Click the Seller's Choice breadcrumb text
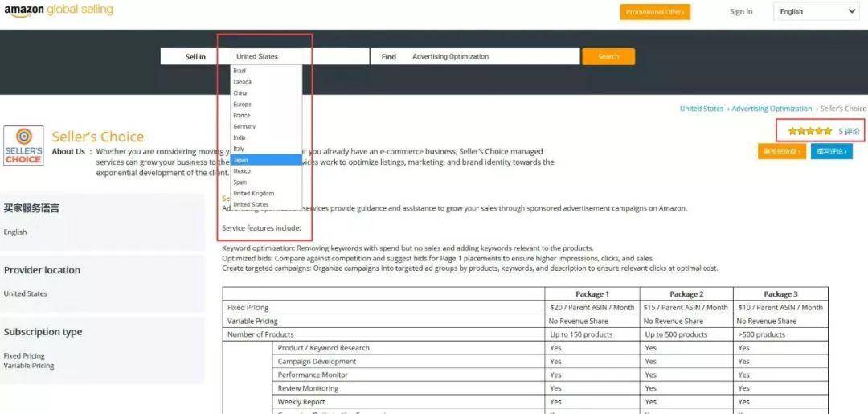This screenshot has height=414, width=868. 843,109
